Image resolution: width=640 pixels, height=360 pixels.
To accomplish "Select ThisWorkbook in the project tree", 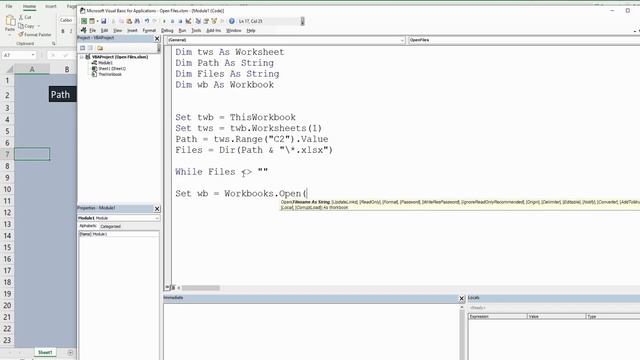I will tap(110, 74).
